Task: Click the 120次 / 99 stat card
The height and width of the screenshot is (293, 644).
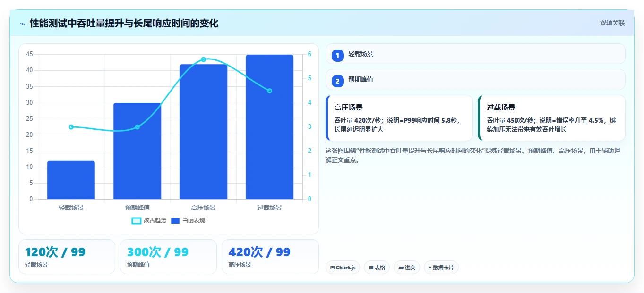Action: pos(67,257)
